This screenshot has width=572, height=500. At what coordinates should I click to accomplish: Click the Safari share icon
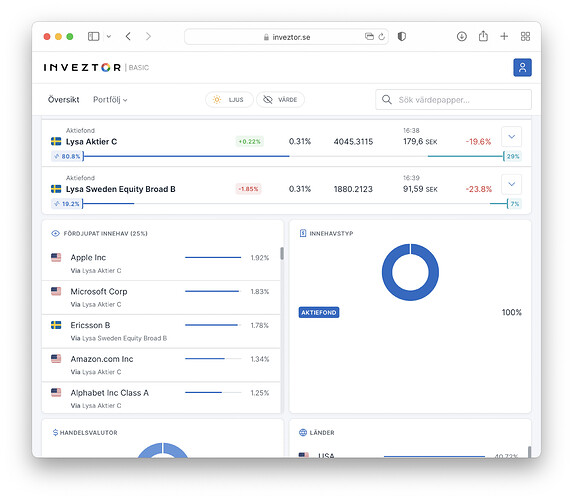483,36
